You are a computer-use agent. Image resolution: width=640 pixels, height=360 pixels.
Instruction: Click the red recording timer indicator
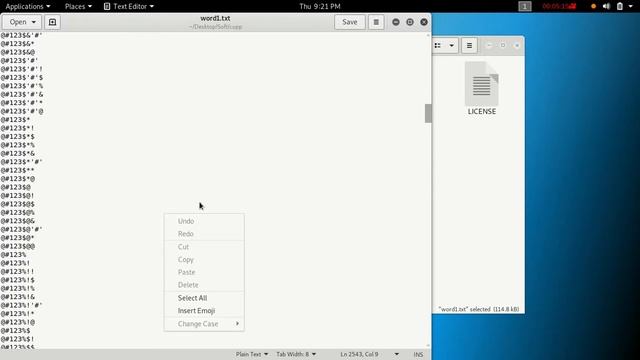pos(559,6)
